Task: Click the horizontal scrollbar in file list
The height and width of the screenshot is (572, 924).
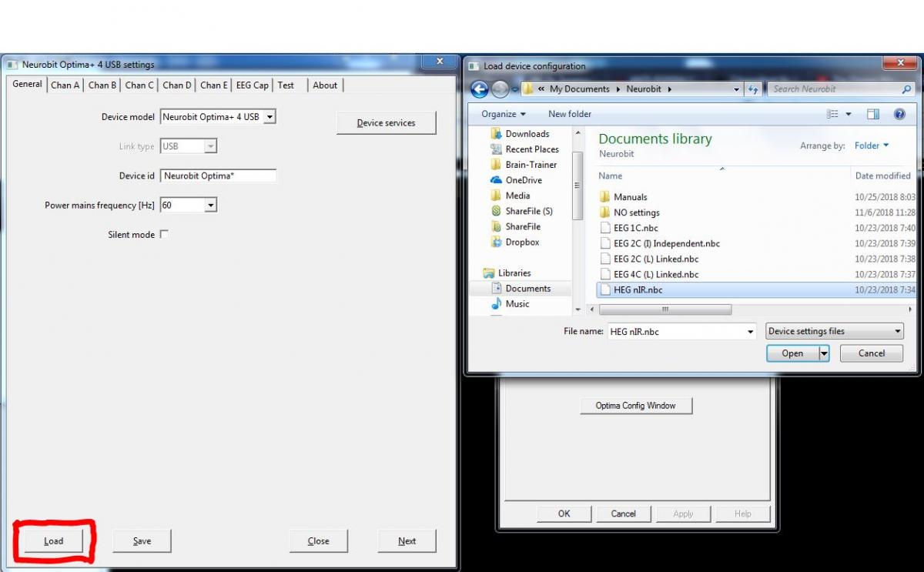Action: click(x=665, y=309)
